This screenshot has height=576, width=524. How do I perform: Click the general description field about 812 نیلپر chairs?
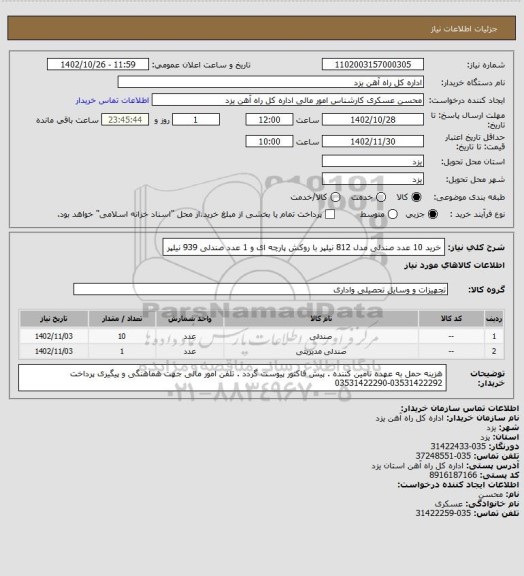point(304,248)
